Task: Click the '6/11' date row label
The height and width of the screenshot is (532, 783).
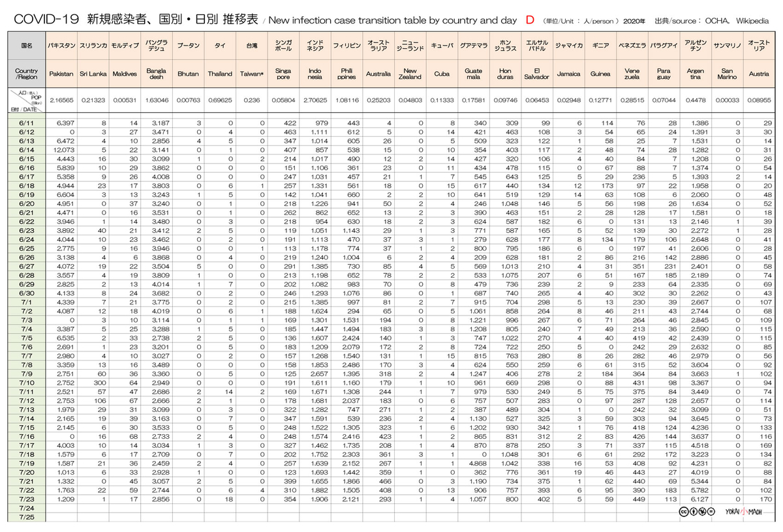Action: 27,123
